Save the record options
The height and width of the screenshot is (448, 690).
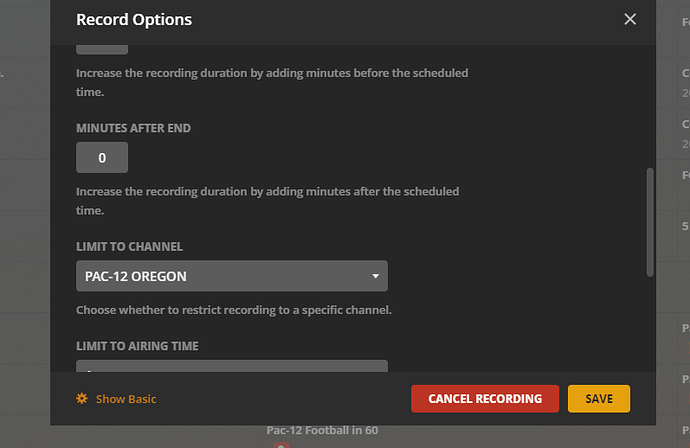[x=599, y=398]
